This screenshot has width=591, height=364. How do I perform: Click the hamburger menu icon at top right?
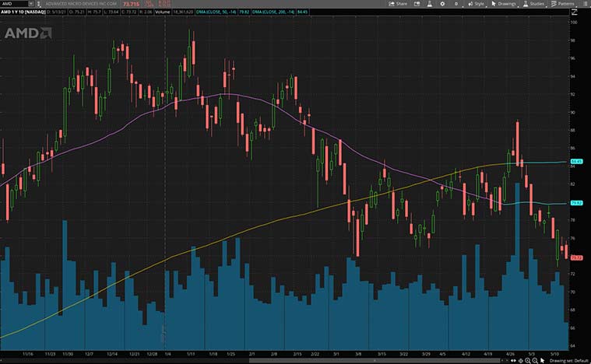pos(585,4)
